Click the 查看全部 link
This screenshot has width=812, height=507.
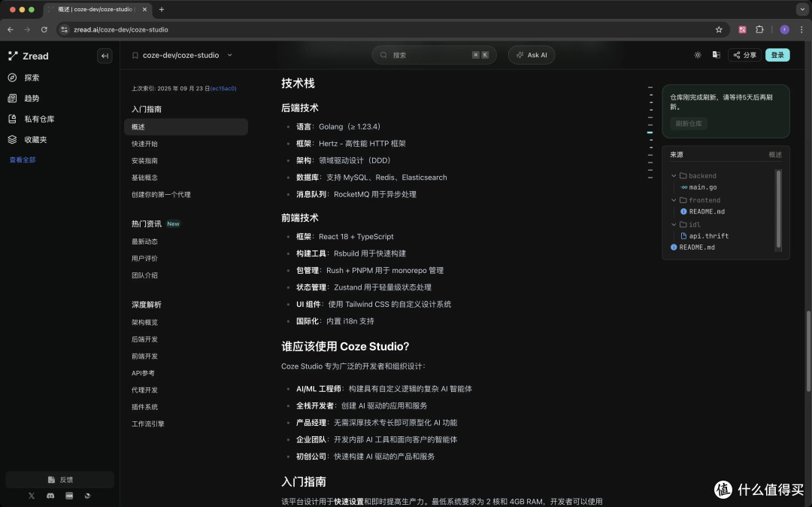(x=23, y=160)
